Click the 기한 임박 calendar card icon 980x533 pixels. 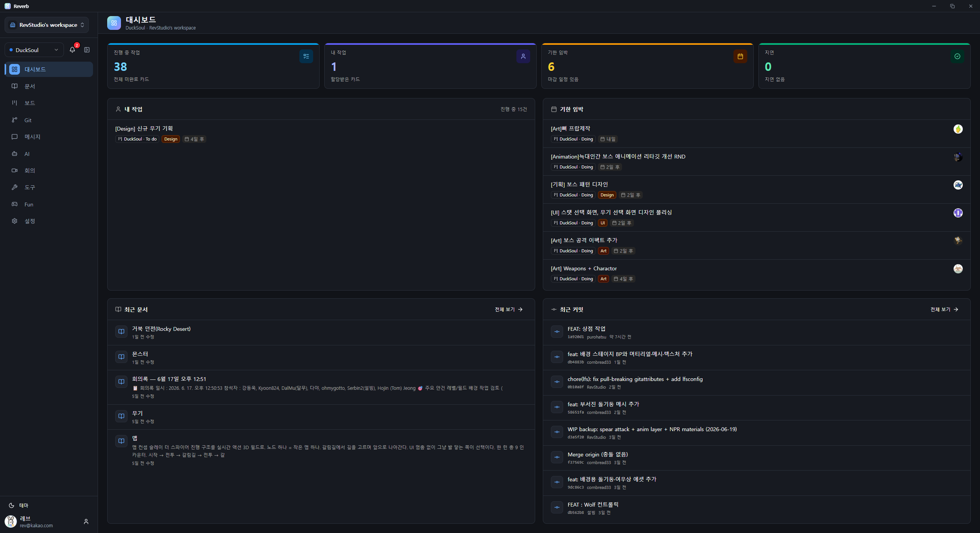coord(740,56)
